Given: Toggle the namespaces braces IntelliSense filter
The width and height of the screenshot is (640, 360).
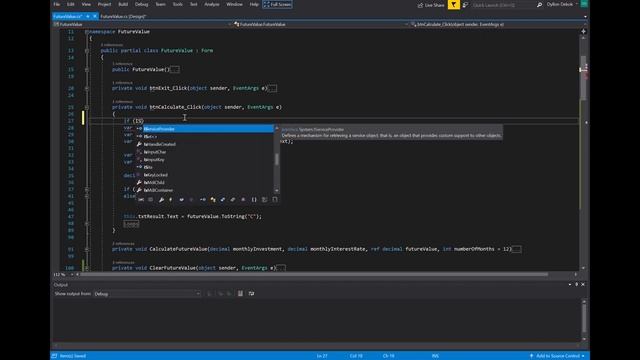Looking at the screenshot, I should (x=254, y=200).
